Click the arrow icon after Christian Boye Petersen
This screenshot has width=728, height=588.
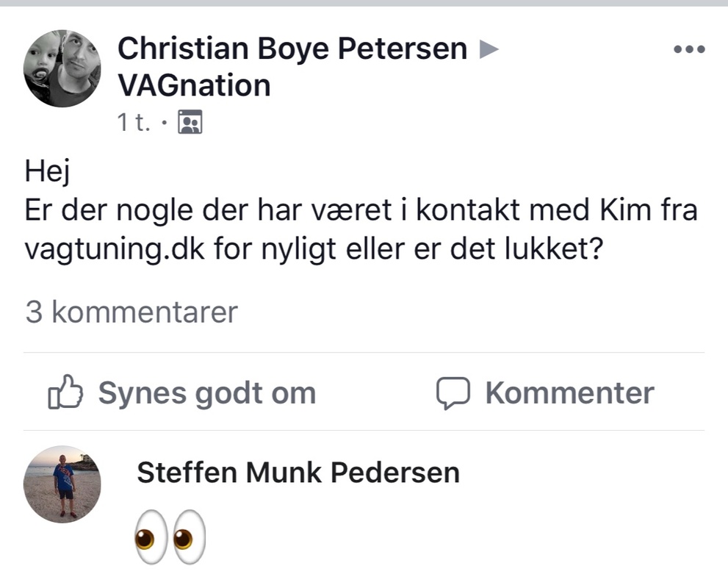click(489, 50)
